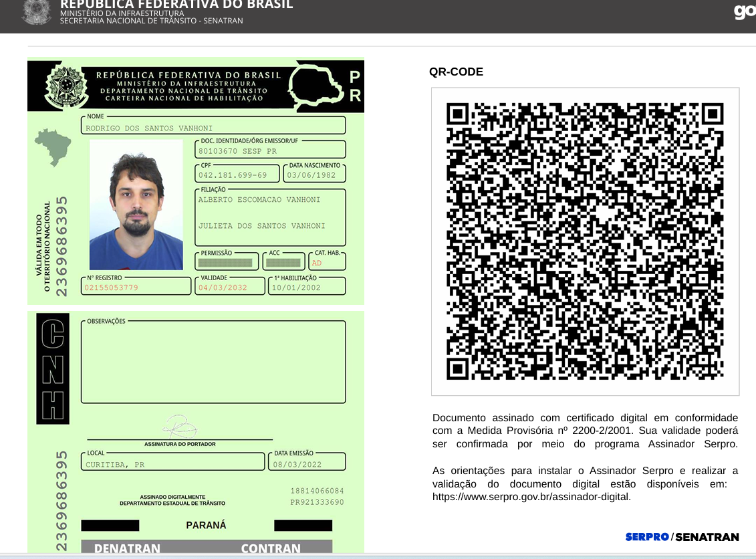Click the DENATRAN label
This screenshot has width=756, height=559.
pos(127,548)
